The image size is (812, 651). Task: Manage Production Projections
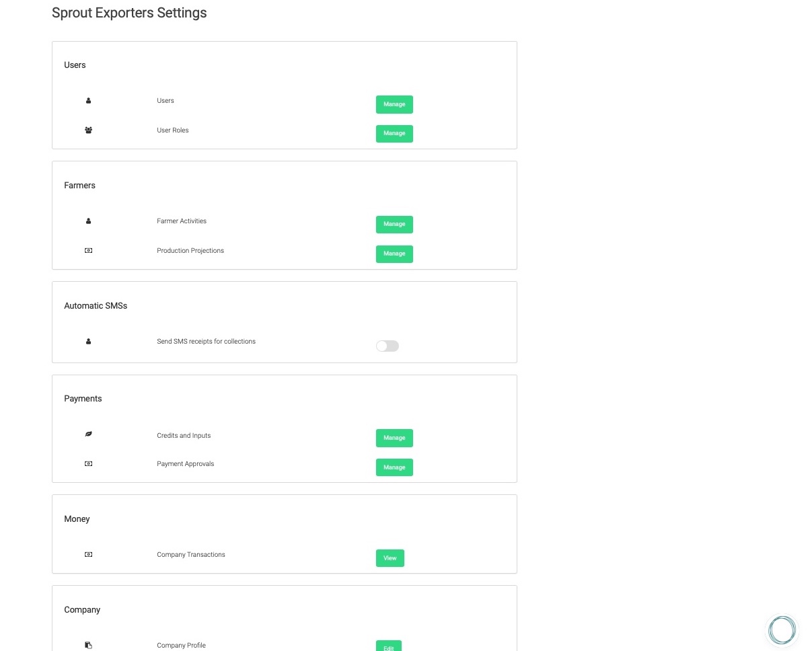(x=394, y=254)
